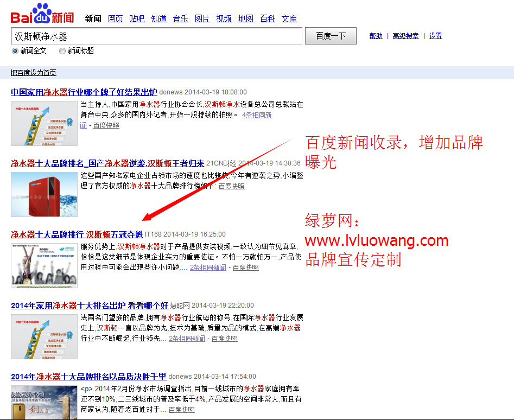Open result 净水器十大品牌排行 汉斯顿五冠夺魁

pyautogui.click(x=77, y=234)
